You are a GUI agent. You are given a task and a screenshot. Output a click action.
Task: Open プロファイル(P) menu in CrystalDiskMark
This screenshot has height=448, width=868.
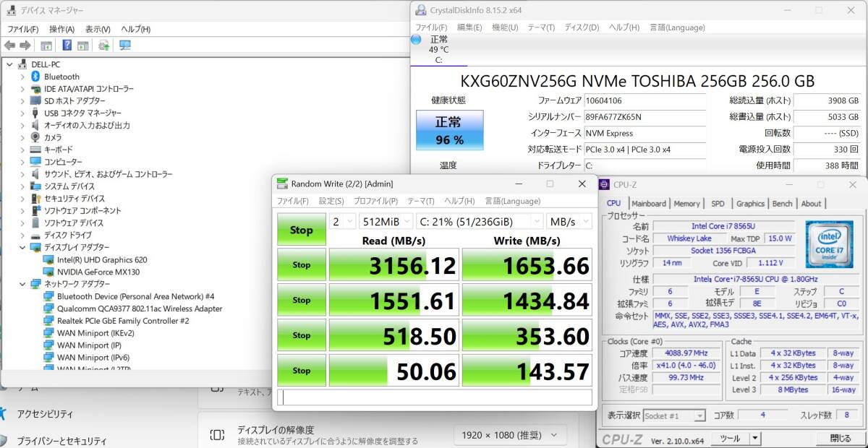point(375,201)
